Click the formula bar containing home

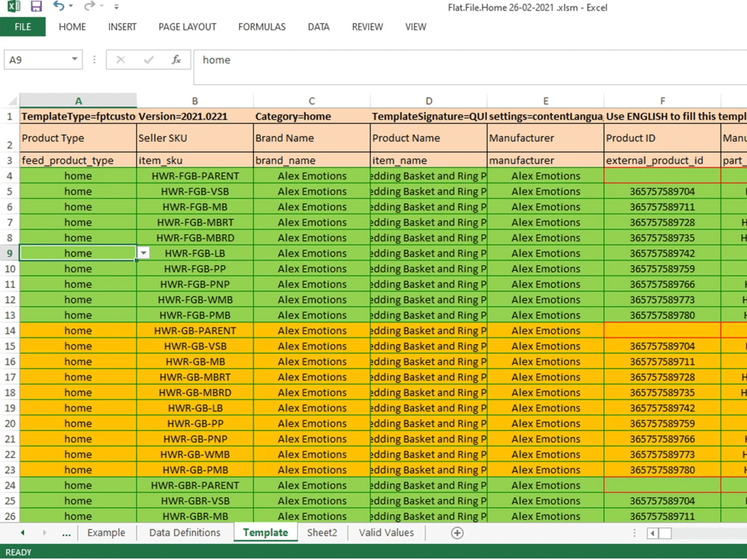tap(470, 67)
